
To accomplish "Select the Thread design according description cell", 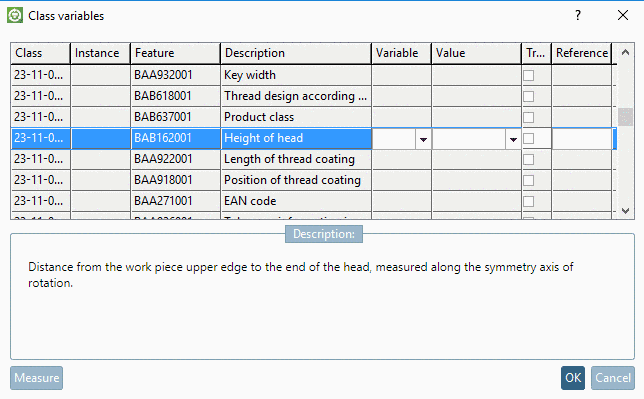I will (296, 96).
